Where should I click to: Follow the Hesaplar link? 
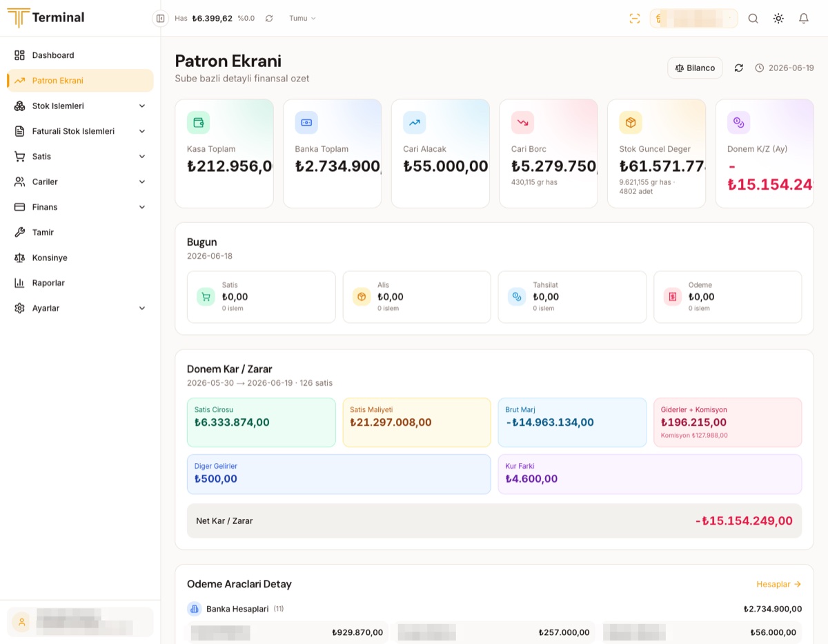[779, 584]
